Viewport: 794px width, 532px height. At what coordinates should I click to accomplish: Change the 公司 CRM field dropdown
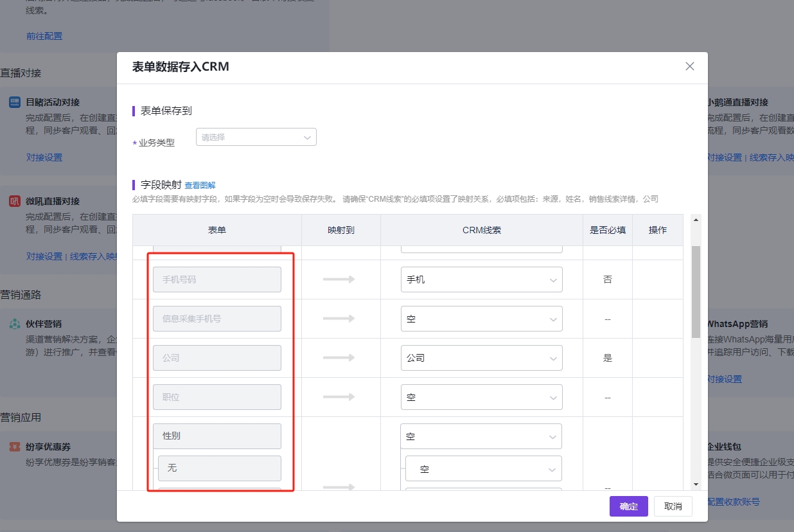pos(481,358)
